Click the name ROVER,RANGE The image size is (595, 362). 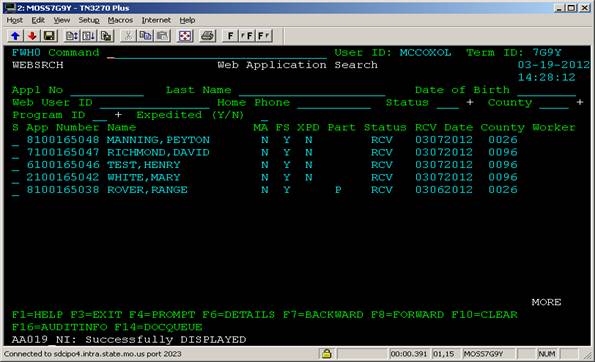147,190
